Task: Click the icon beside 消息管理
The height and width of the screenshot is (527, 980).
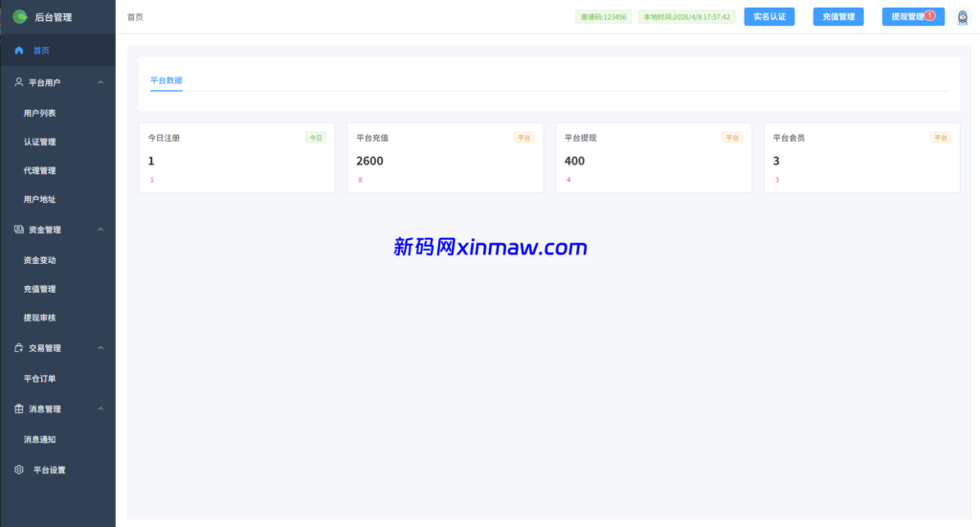Action: pos(19,409)
